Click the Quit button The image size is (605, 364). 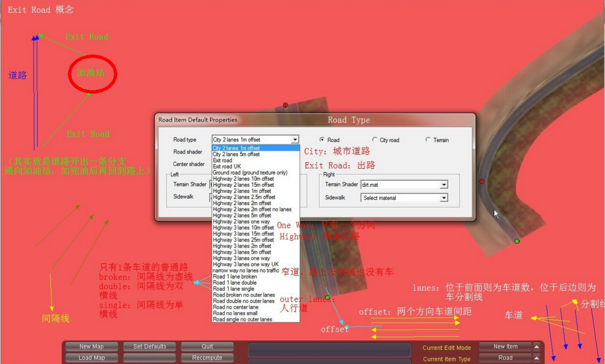coord(207,347)
